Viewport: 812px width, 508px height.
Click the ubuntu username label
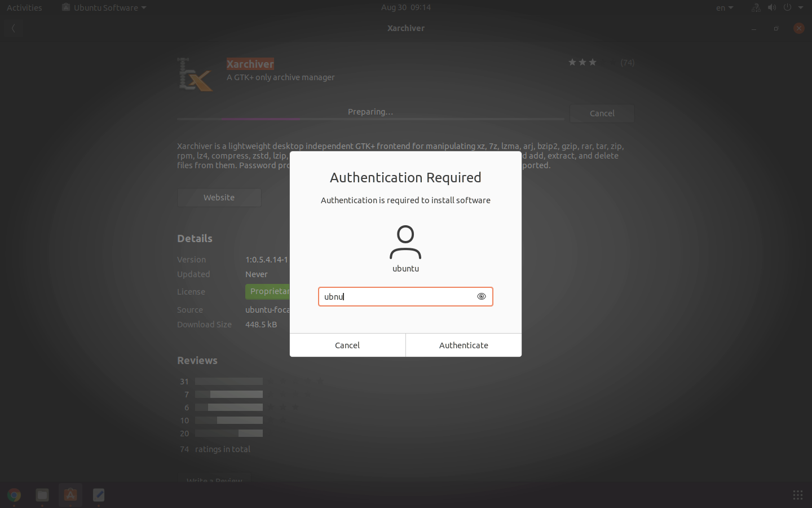(405, 269)
